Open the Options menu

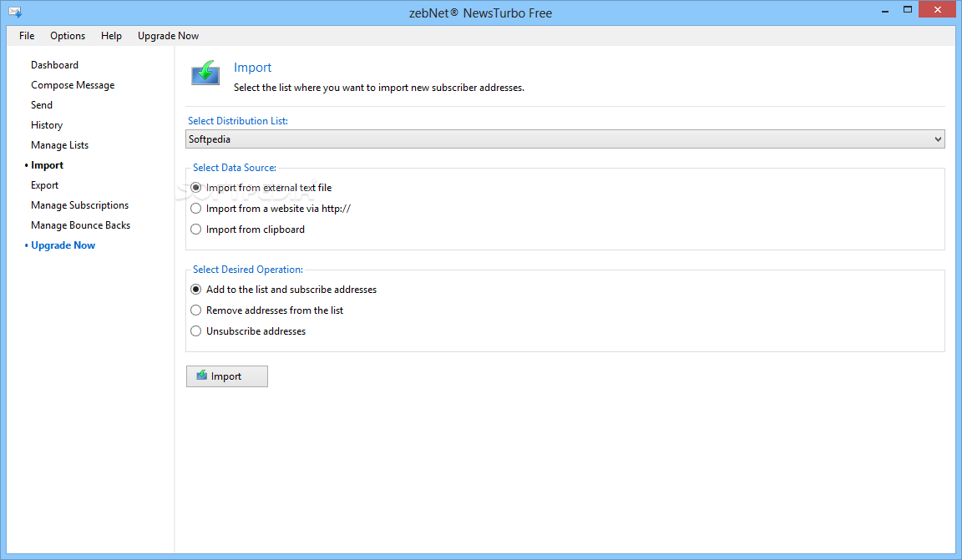coord(68,36)
